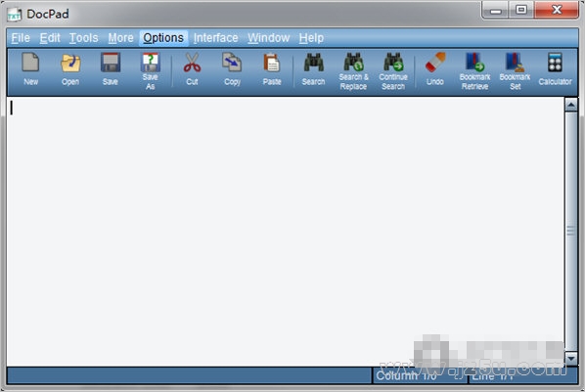
Task: Create a new document with New icon
Action: 30,69
